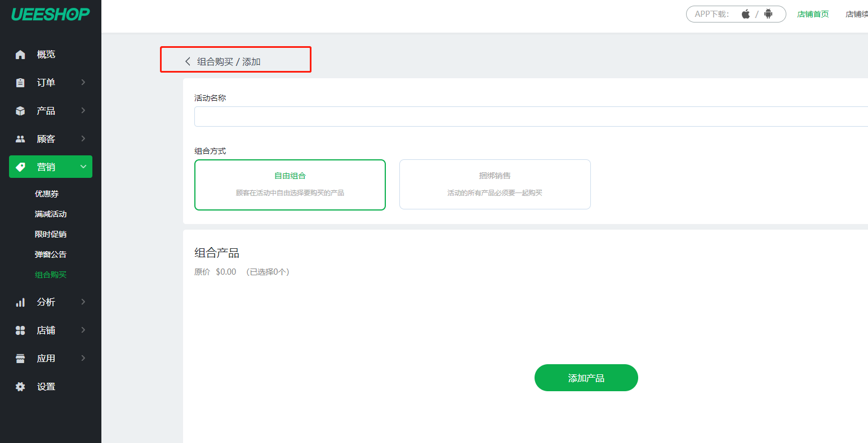The height and width of the screenshot is (443, 868).
Task: Collapse the 营销 menu chevron
Action: (83, 167)
